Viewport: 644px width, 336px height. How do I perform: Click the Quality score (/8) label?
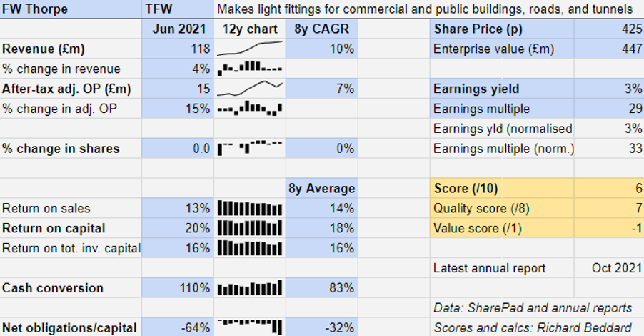[502, 208]
